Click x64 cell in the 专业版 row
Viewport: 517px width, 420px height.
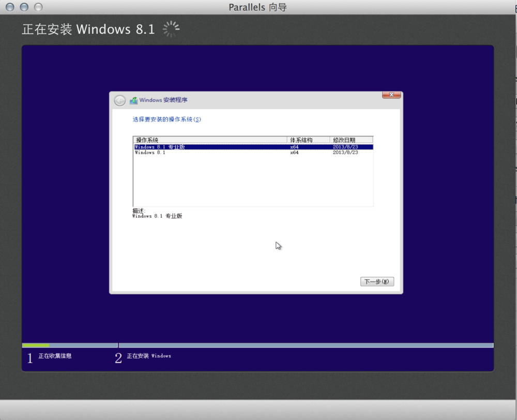(x=295, y=147)
